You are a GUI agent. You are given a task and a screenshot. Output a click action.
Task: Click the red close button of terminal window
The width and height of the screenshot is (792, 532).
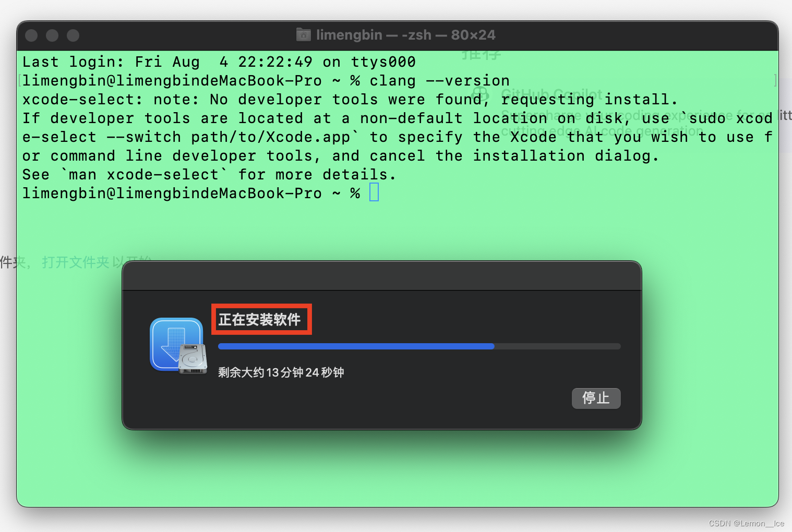(31, 35)
